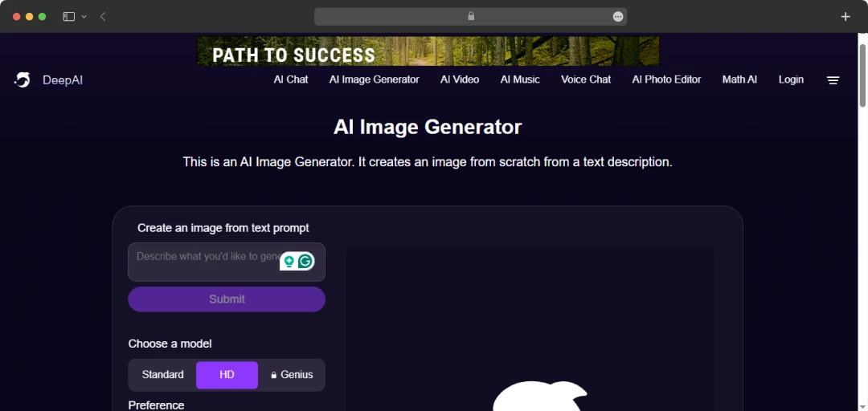Open Math AI from navigation
868x411 pixels.
pyautogui.click(x=739, y=79)
